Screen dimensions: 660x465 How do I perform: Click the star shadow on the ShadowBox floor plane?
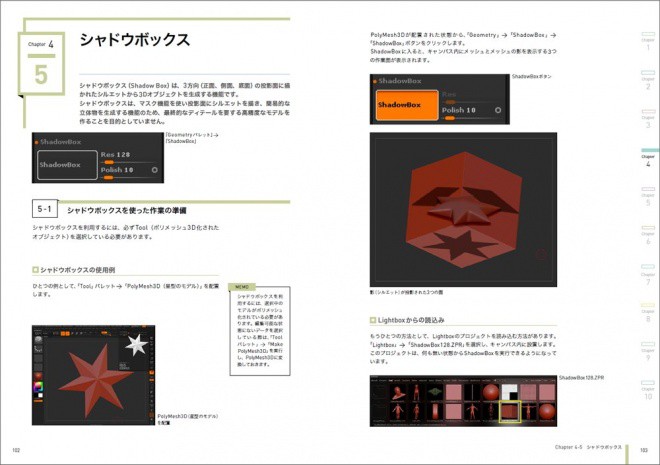[461, 245]
